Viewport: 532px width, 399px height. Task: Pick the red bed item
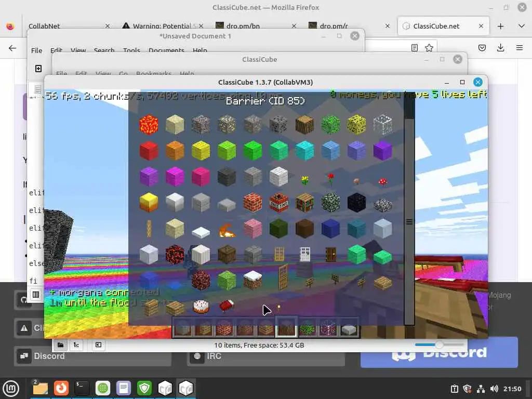pyautogui.click(x=227, y=305)
